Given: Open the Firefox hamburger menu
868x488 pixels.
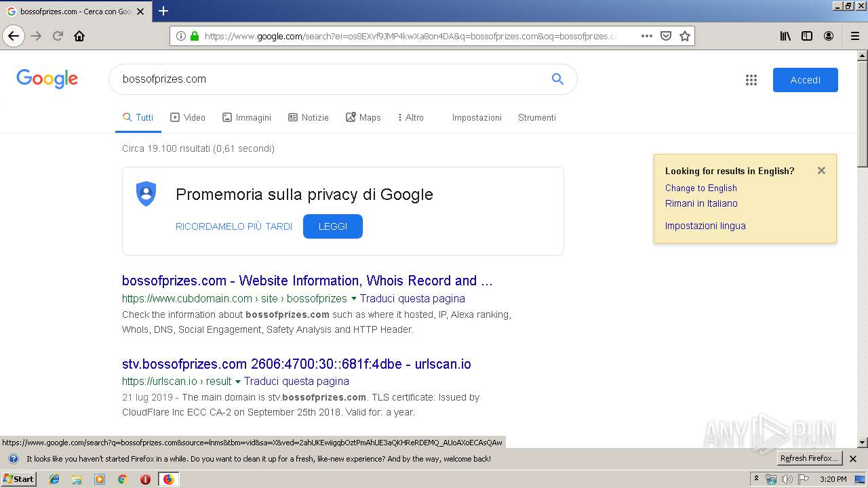Looking at the screenshot, I should click(854, 36).
